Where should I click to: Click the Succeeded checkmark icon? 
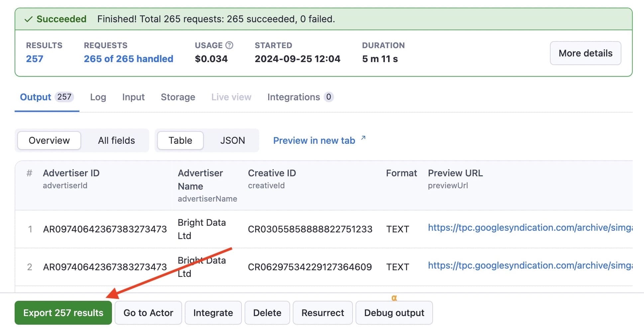point(28,19)
